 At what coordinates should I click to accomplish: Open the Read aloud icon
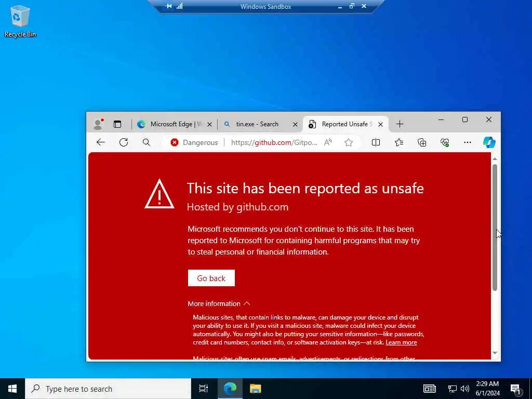pyautogui.click(x=328, y=142)
